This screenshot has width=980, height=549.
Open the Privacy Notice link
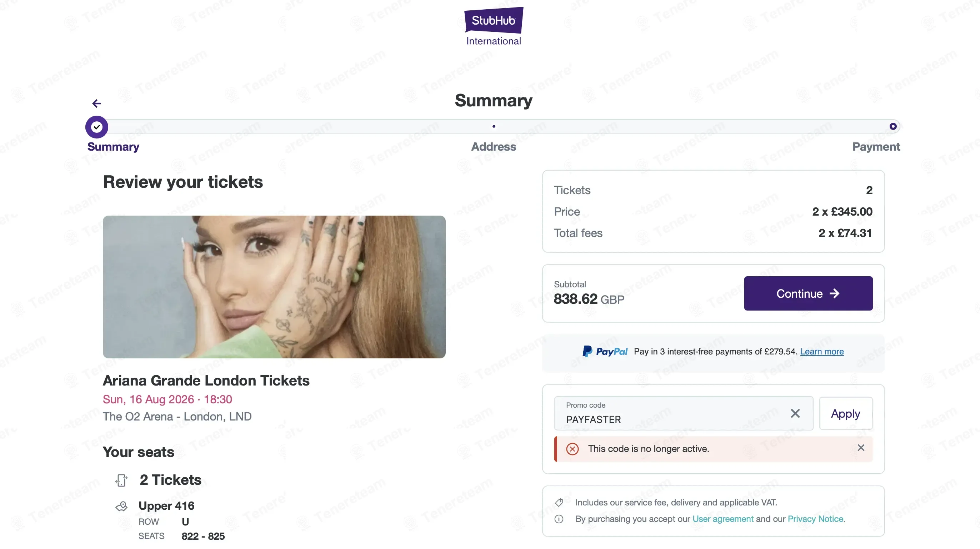coord(815,519)
